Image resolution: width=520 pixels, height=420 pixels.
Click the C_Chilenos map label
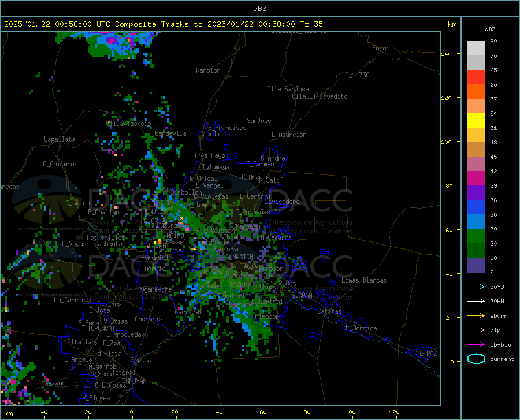(60, 164)
